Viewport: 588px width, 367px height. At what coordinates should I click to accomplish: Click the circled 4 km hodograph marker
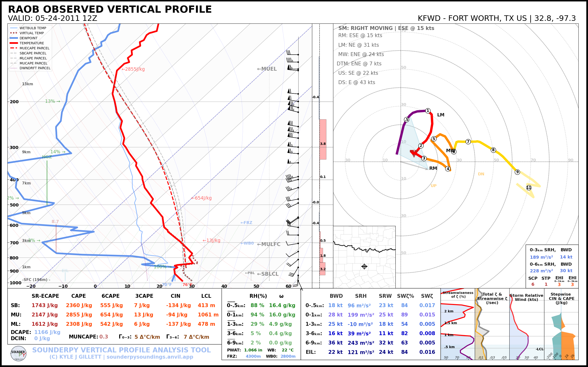448,169
